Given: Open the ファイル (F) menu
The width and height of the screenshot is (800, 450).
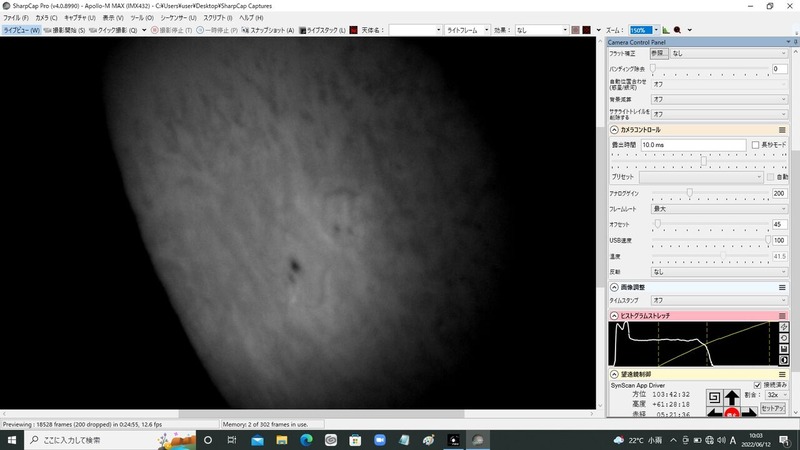Looking at the screenshot, I should tap(16, 18).
